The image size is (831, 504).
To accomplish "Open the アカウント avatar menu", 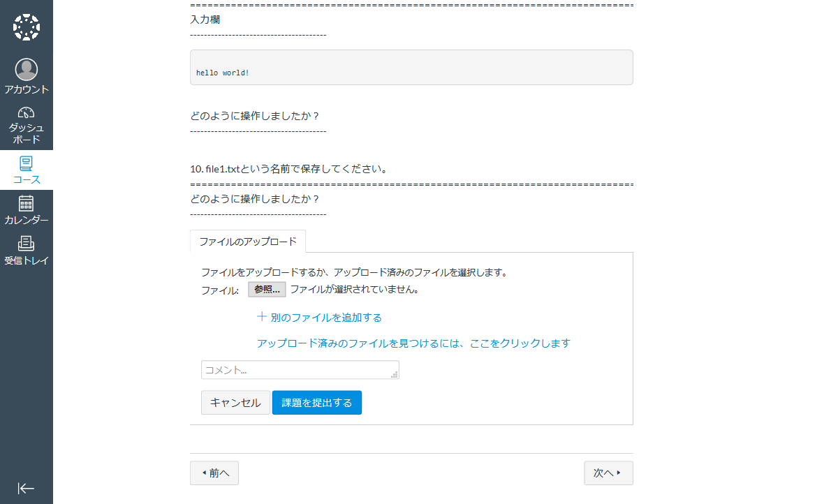I will click(27, 70).
